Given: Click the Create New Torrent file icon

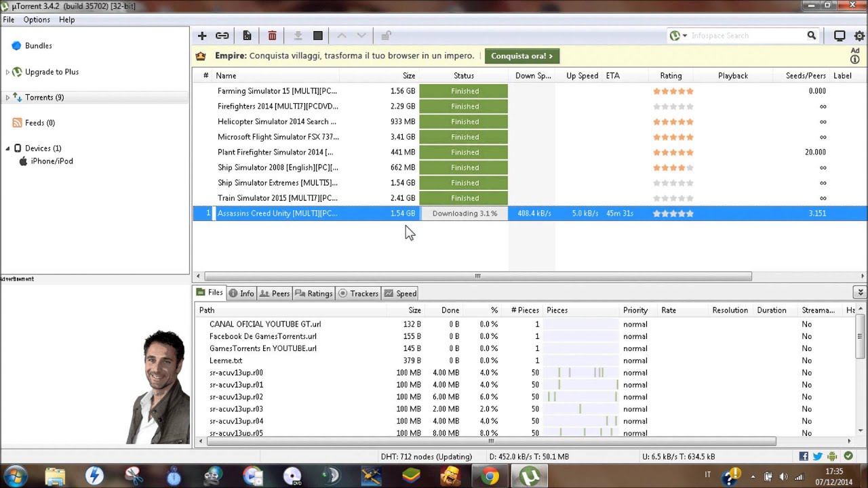Looking at the screenshot, I should (x=247, y=36).
